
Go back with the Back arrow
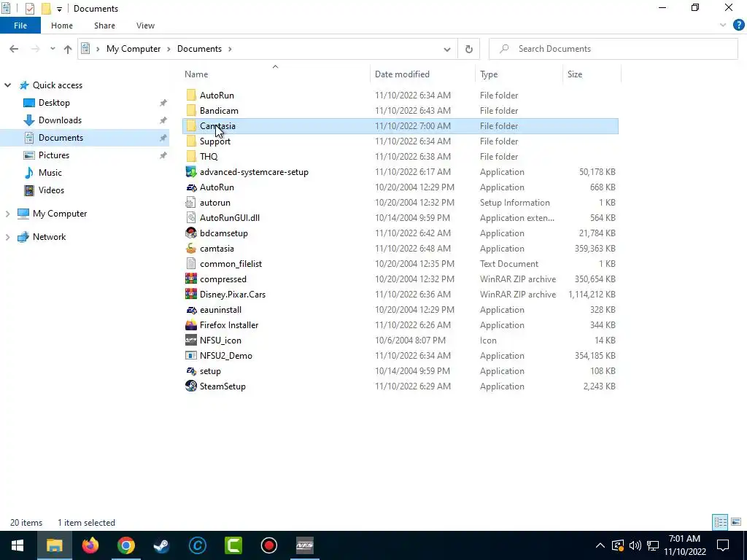tap(14, 49)
